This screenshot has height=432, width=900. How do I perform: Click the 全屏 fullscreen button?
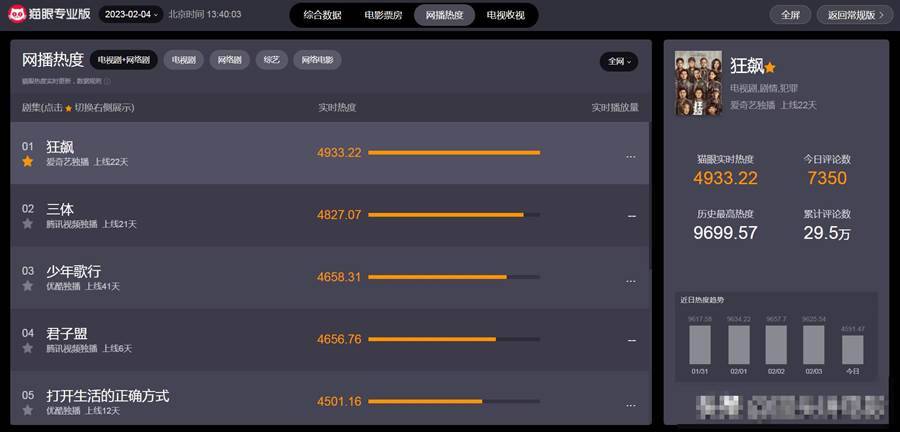tap(790, 15)
